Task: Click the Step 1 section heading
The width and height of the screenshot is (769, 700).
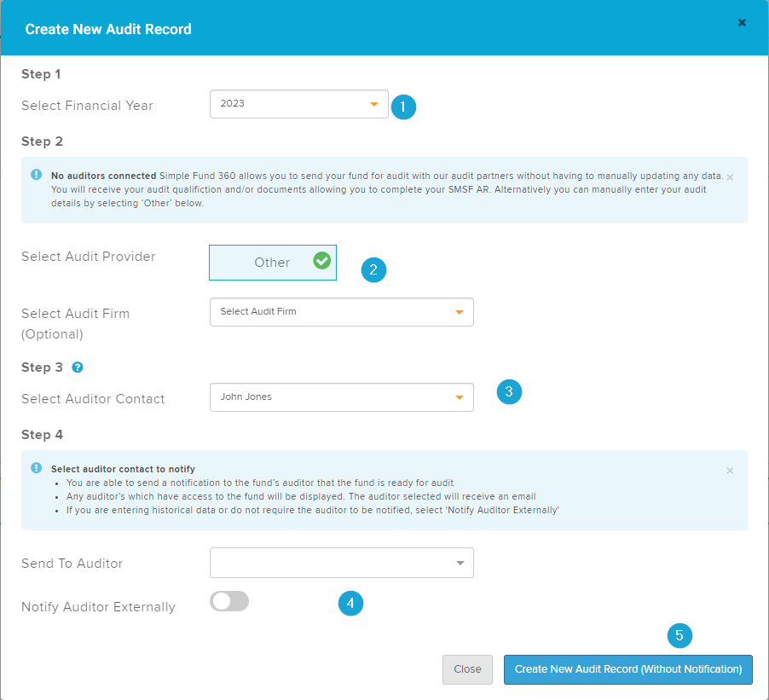Action: [41, 74]
